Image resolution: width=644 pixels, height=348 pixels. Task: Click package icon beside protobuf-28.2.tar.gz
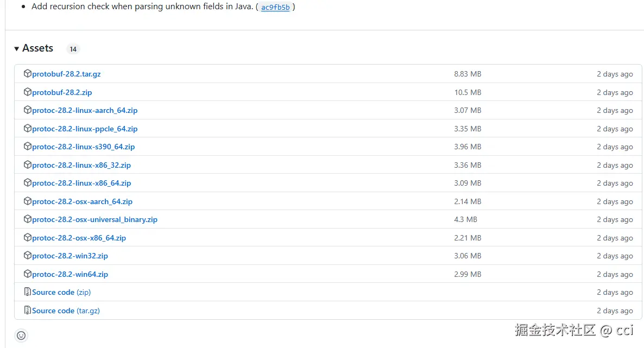pos(28,73)
